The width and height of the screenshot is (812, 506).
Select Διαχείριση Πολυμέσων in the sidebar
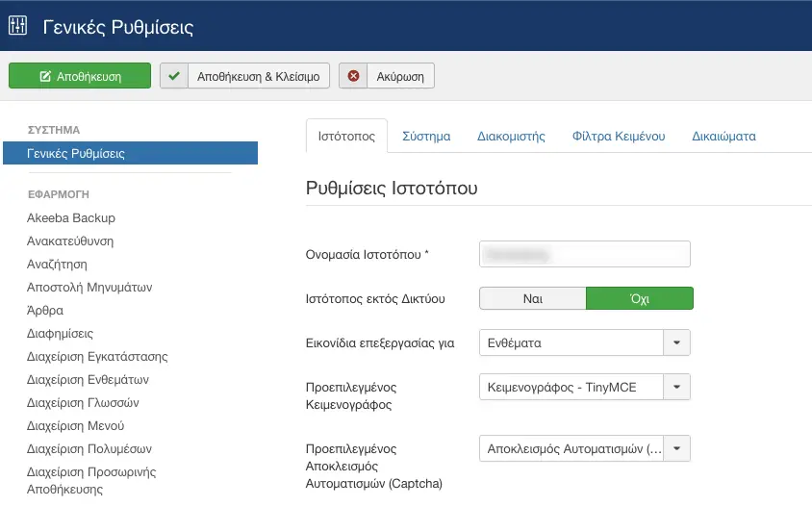(x=89, y=449)
